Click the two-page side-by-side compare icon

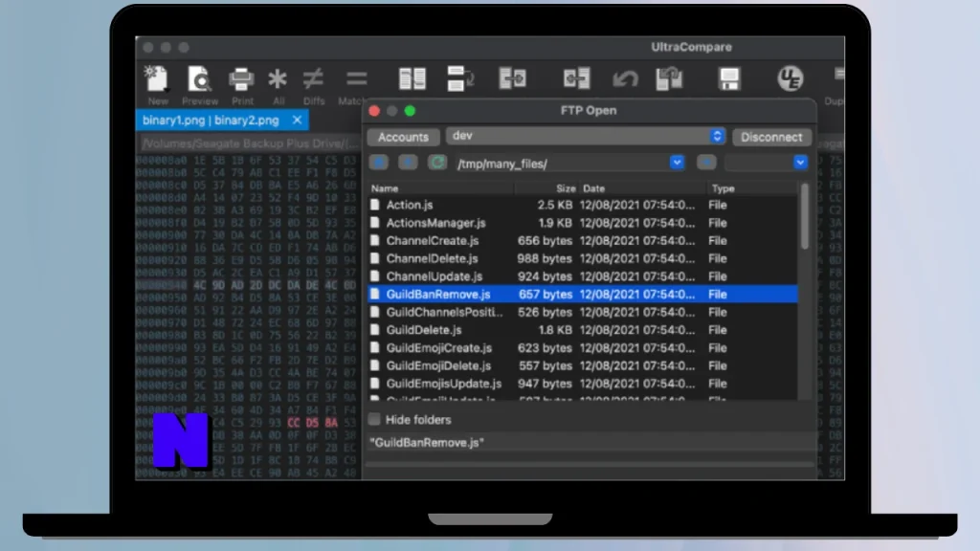tap(412, 78)
